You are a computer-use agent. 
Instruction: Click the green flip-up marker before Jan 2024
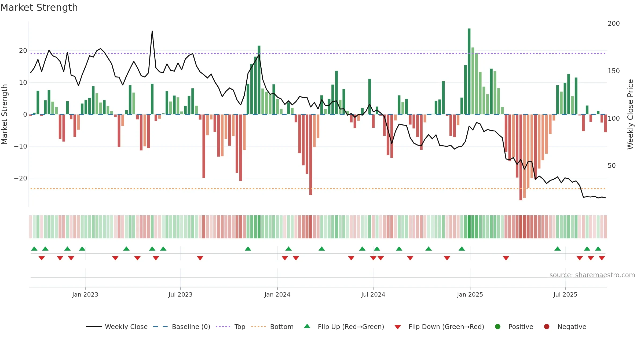point(248,249)
